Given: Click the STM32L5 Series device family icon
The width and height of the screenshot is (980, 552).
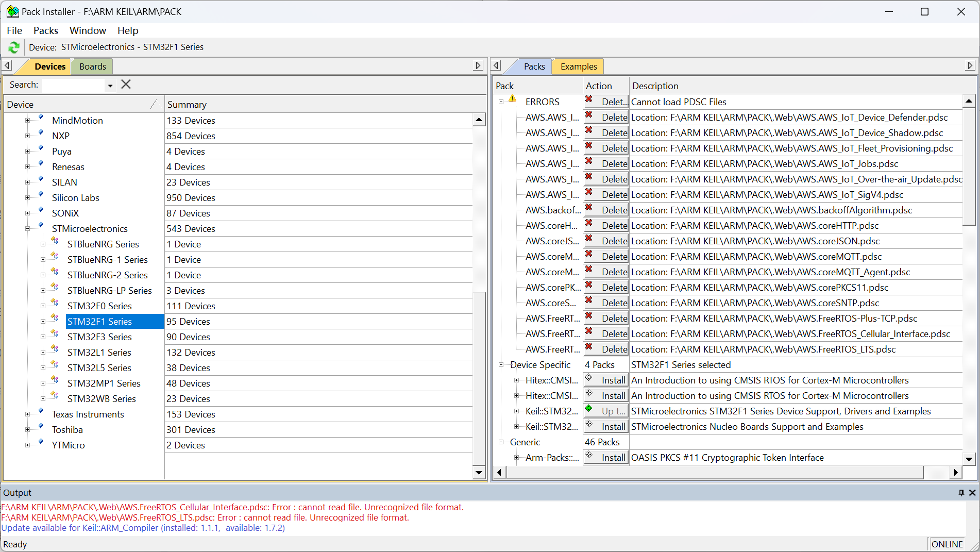Looking at the screenshot, I should pyautogui.click(x=55, y=364).
